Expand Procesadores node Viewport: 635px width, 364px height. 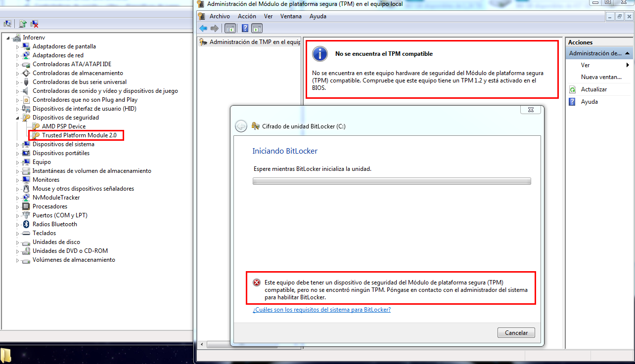(18, 206)
